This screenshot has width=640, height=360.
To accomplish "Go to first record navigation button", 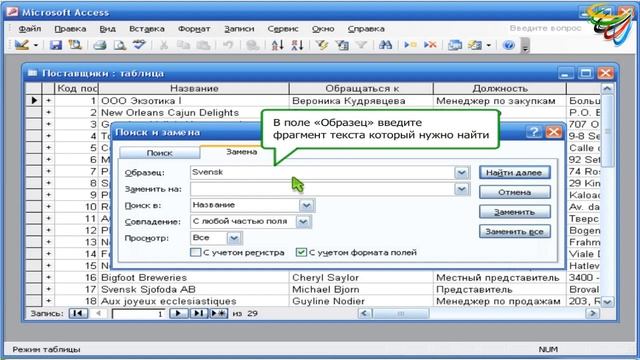I will point(78,313).
